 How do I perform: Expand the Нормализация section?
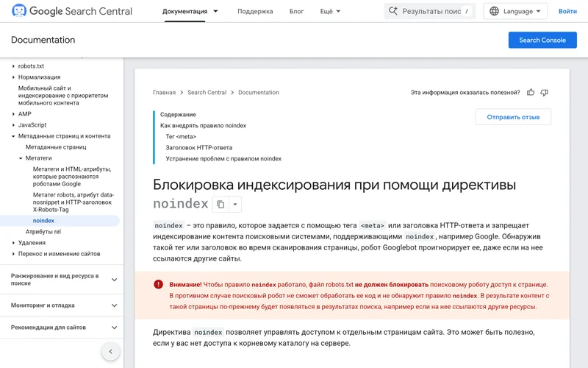tap(13, 77)
